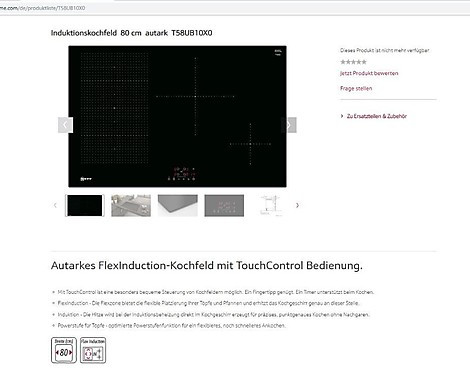Click the Flex Induction feature icon
The height and width of the screenshot is (370, 470).
point(93,350)
